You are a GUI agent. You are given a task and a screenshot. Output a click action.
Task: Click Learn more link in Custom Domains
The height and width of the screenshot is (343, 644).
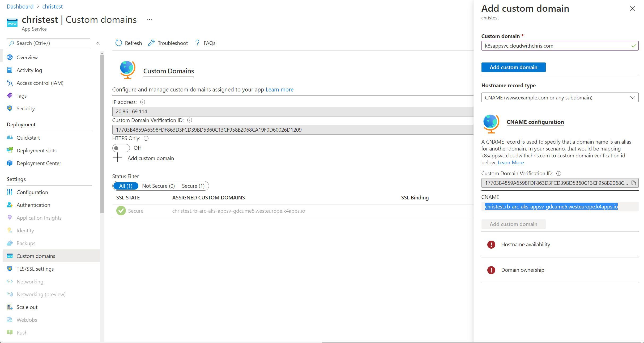[x=279, y=90]
